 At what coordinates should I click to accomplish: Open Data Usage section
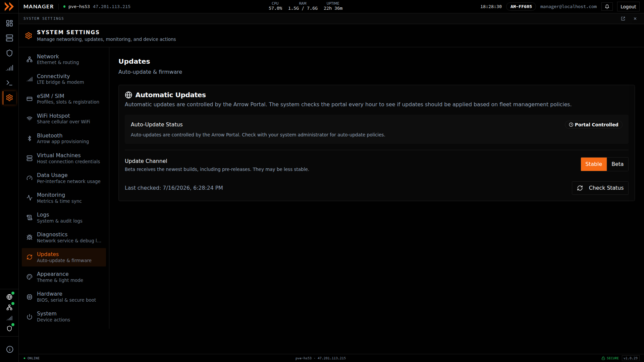coord(64,178)
